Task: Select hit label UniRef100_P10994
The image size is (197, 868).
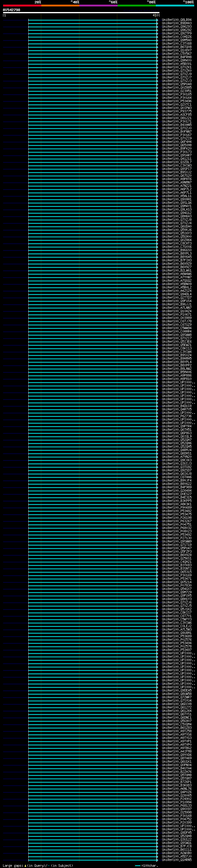Action: point(176,802)
